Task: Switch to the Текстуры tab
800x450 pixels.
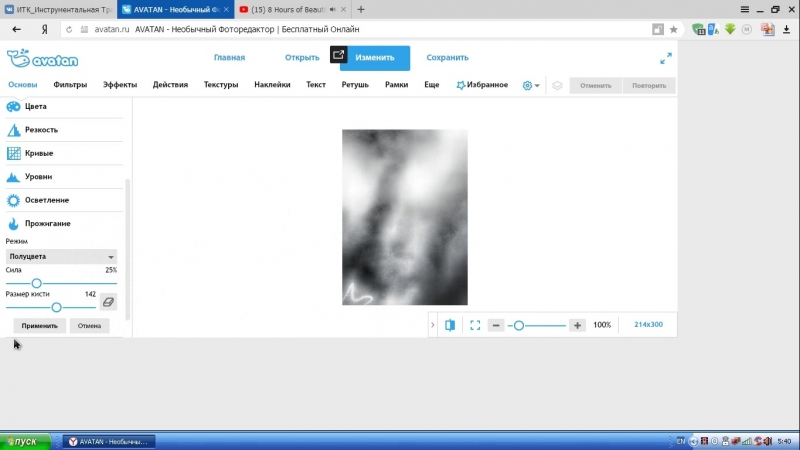Action: point(221,85)
